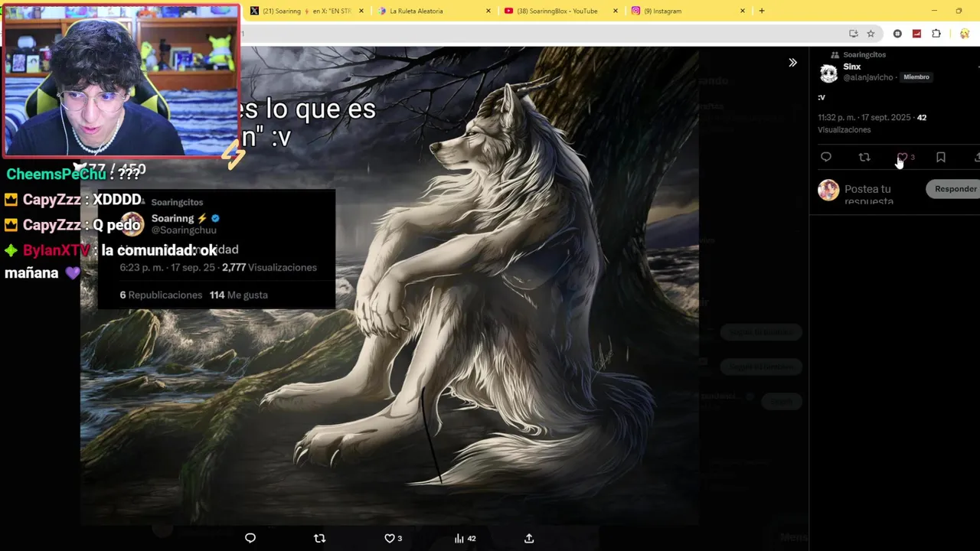This screenshot has height=551, width=980.
Task: Click the red extension icon in toolbar
Action: (916, 34)
